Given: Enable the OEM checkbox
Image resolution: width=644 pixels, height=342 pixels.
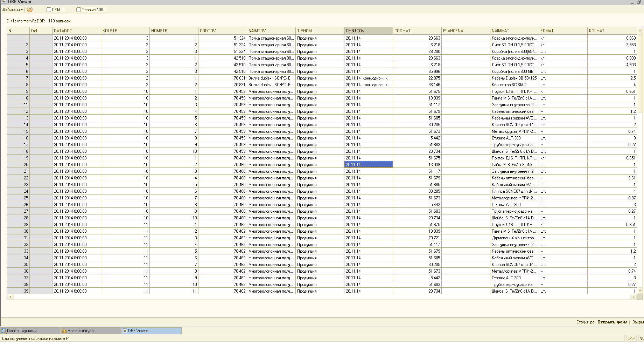Looking at the screenshot, I should click(49, 10).
